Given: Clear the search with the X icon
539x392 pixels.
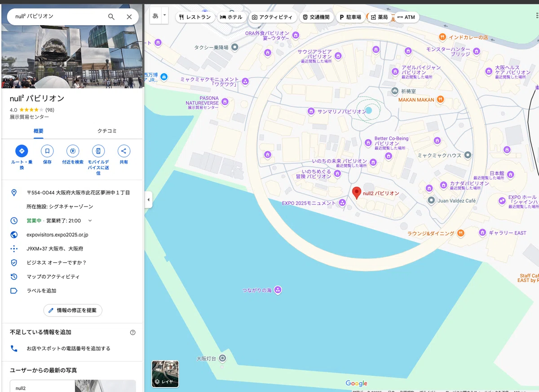Looking at the screenshot, I should coord(129,17).
